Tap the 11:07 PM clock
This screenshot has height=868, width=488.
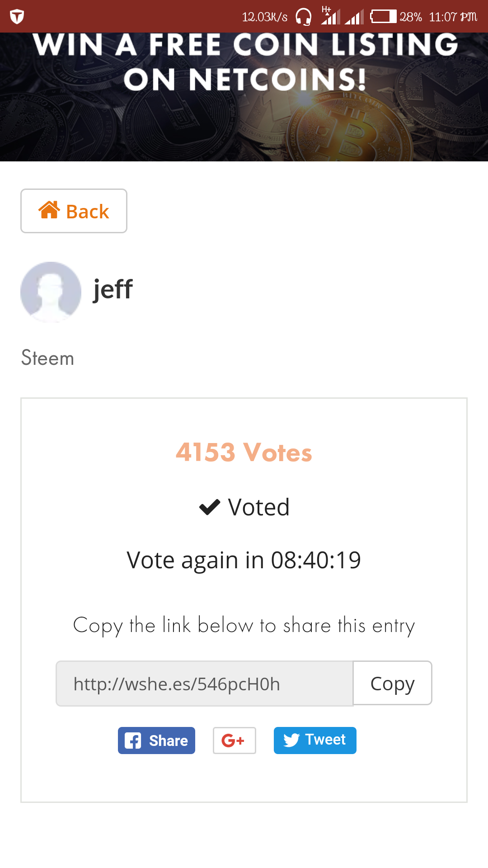coord(453,17)
